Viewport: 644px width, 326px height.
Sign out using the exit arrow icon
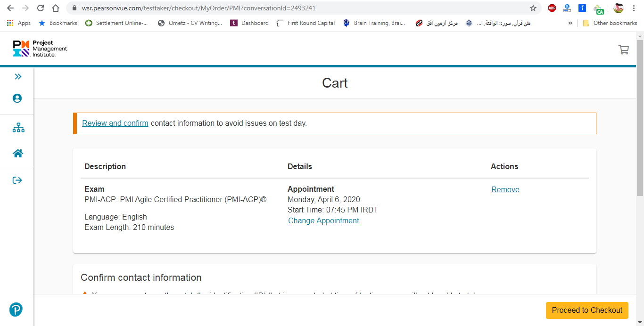coord(17,180)
